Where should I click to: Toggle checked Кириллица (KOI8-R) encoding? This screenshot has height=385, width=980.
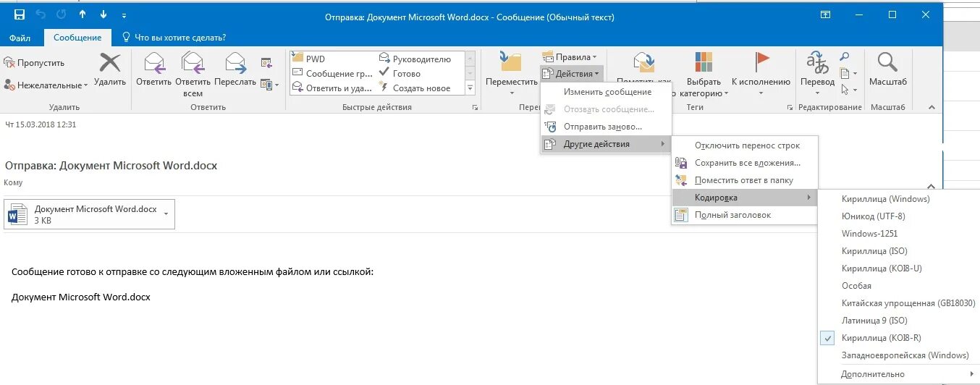tap(899, 338)
